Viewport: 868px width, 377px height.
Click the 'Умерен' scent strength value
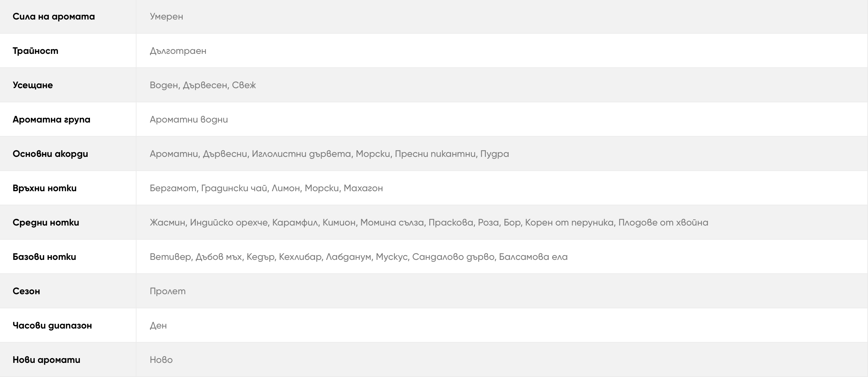pyautogui.click(x=166, y=16)
